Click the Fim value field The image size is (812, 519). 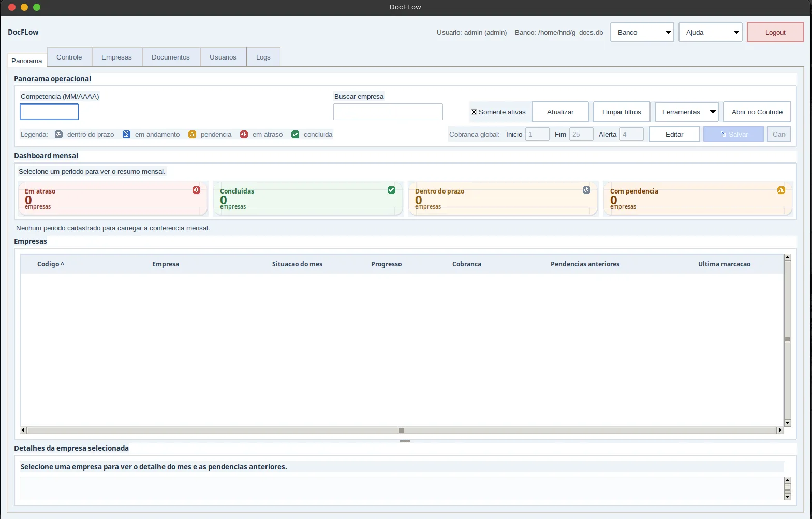581,134
